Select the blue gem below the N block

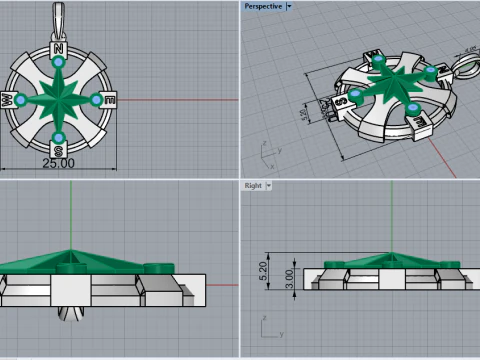pos(59,62)
